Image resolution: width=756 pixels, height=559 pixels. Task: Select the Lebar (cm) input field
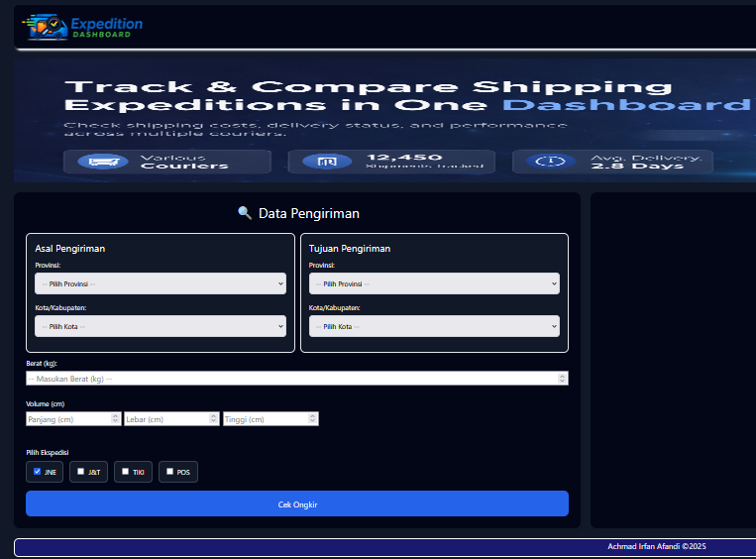coord(165,419)
